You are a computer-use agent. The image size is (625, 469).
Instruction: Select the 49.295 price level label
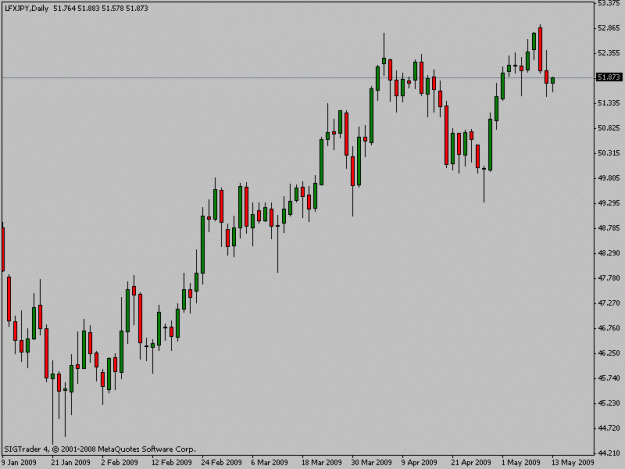coord(609,203)
